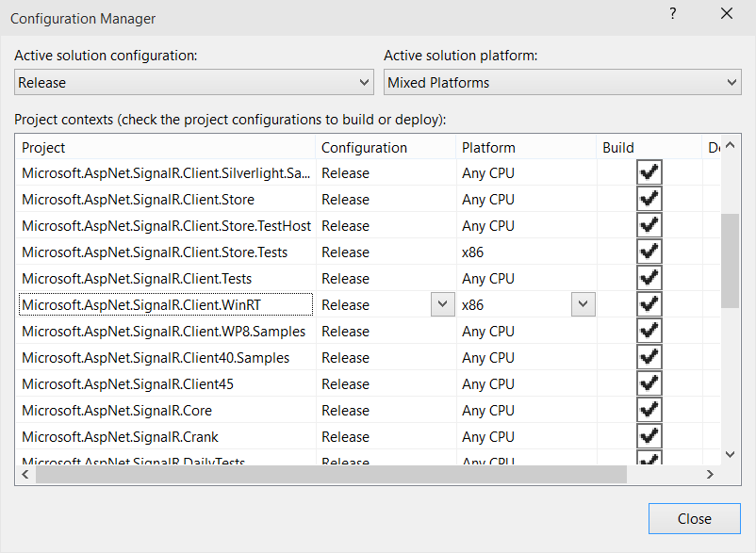Disable Build for Client40.Samples
756x553 pixels.
[x=649, y=357]
